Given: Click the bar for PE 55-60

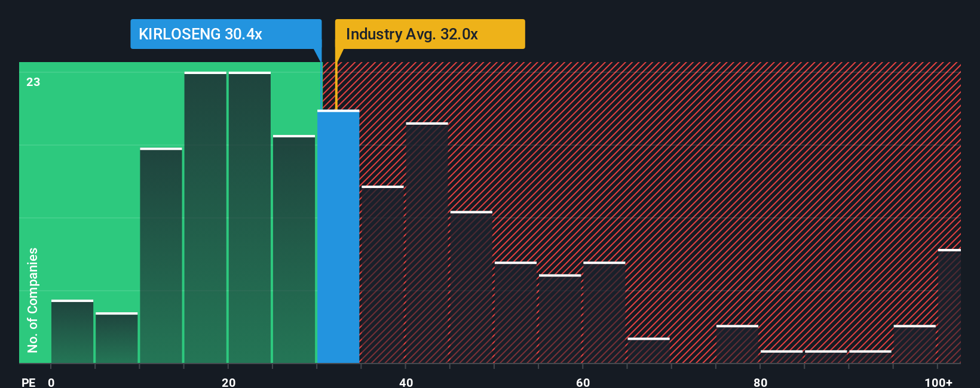Looking at the screenshot, I should point(560,319).
